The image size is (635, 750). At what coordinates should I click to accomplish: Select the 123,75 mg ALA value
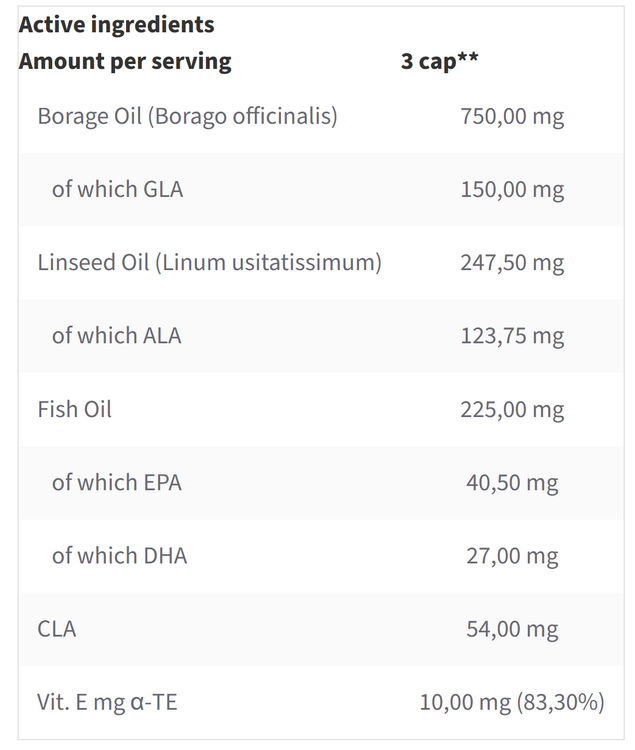(512, 336)
